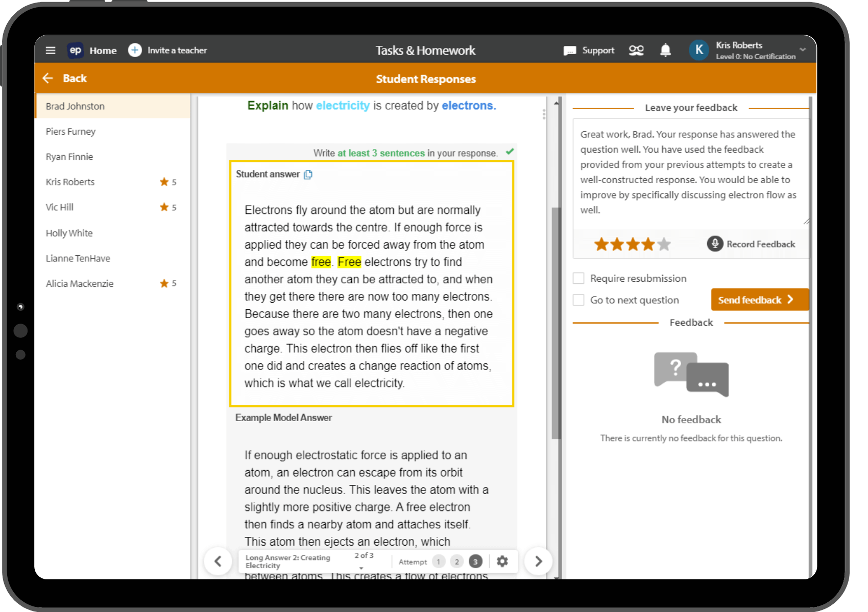Open Support chat

coord(589,50)
